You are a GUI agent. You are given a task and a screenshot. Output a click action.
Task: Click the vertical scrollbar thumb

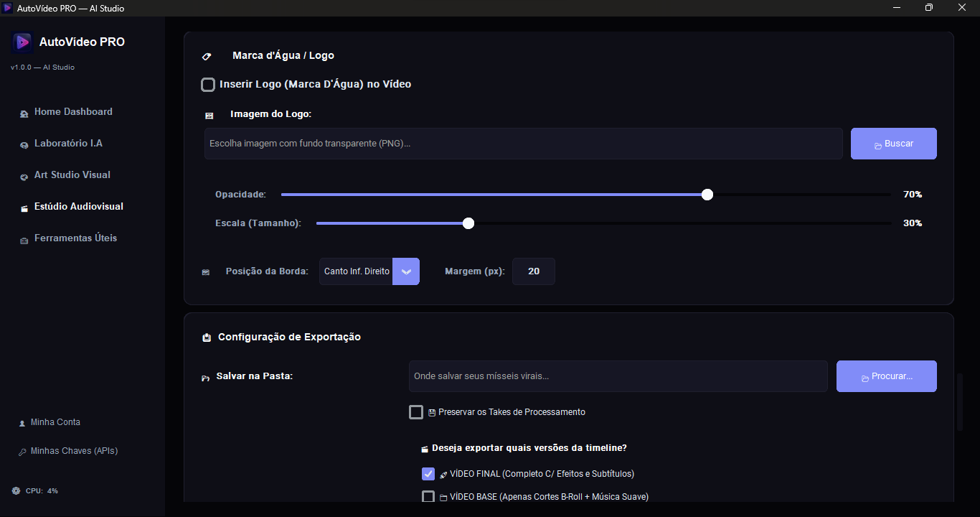[x=960, y=402]
